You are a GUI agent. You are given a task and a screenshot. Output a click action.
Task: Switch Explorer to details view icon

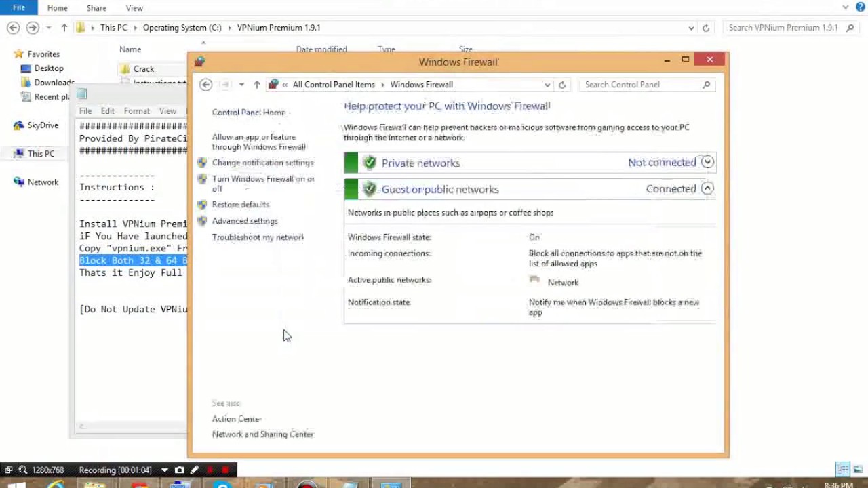coord(843,470)
